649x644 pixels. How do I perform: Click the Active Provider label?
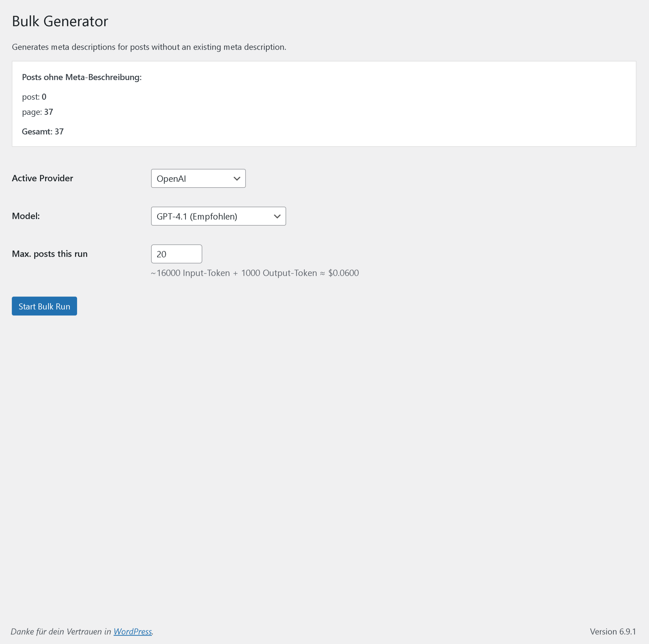pyautogui.click(x=42, y=178)
